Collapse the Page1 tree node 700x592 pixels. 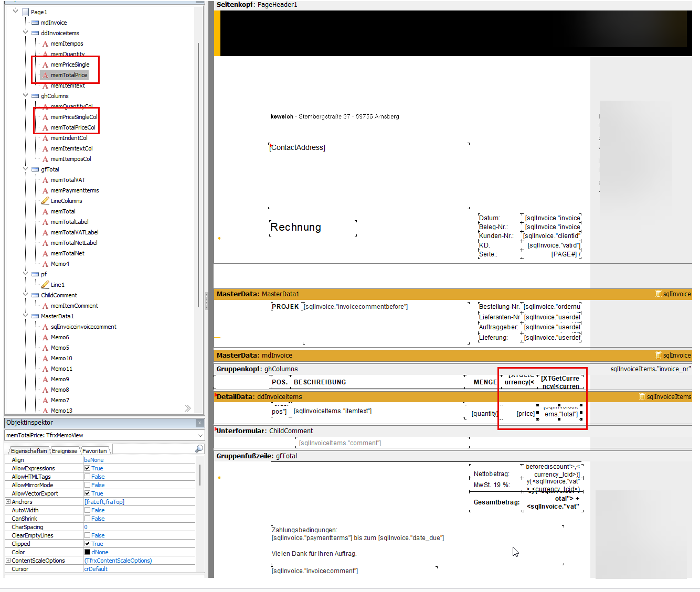click(15, 11)
